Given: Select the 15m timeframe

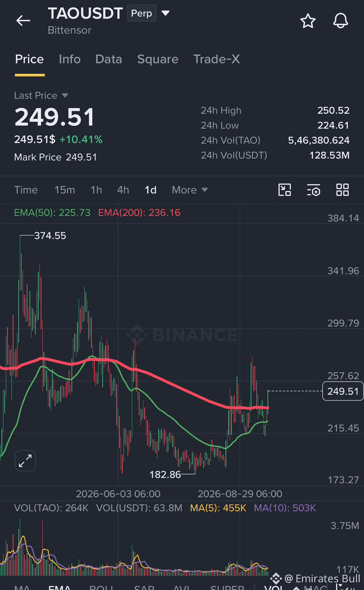Looking at the screenshot, I should [x=65, y=190].
